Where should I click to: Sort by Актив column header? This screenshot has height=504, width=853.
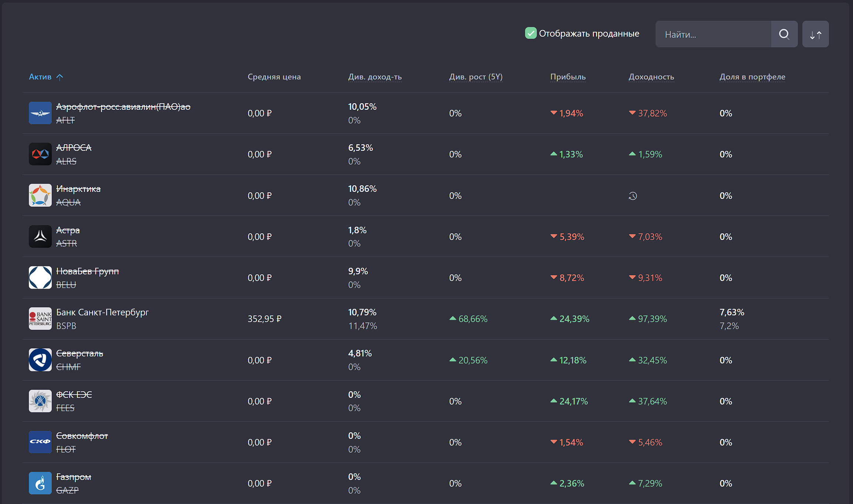pos(40,77)
